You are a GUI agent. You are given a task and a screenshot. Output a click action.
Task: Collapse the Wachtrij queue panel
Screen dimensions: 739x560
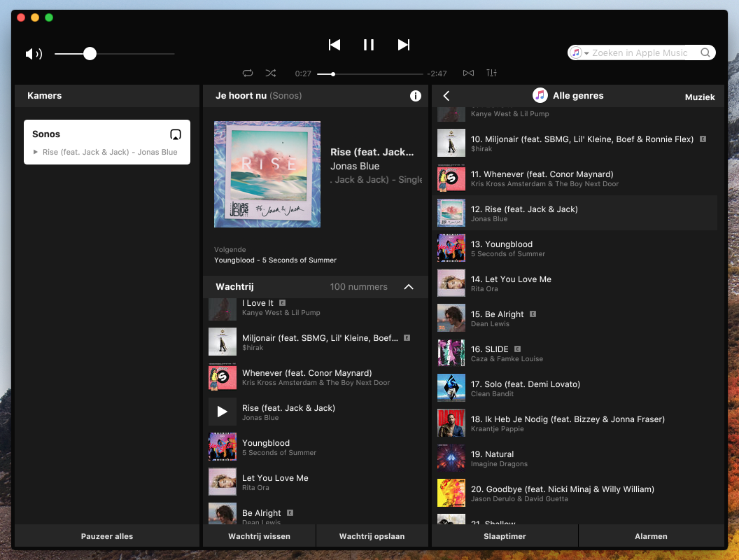point(409,287)
